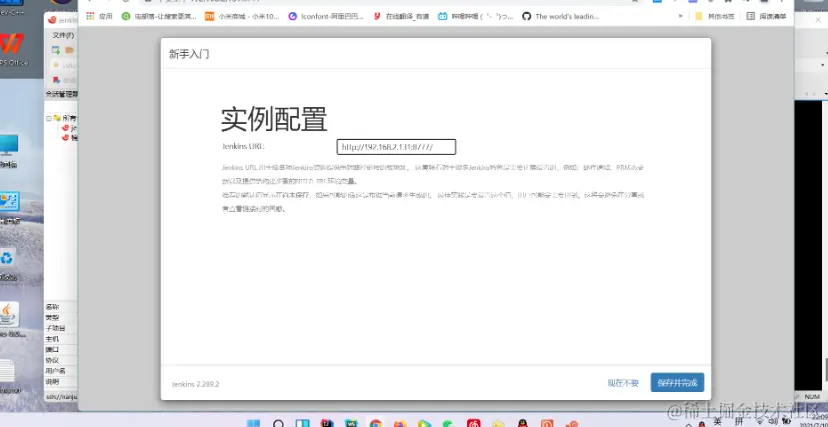Open the colorful play-arrow taskbar icon

click(424, 423)
